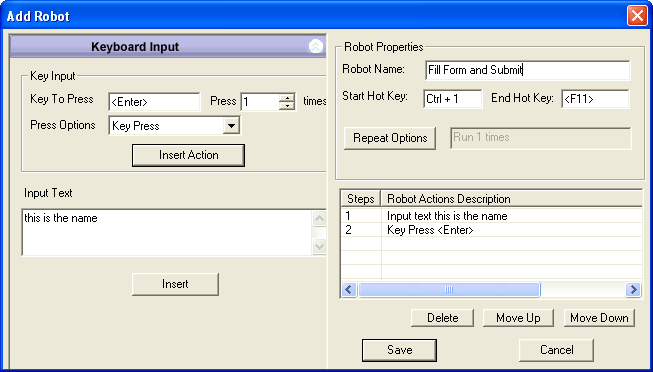Select Key Press <Enter> action row

pos(492,230)
